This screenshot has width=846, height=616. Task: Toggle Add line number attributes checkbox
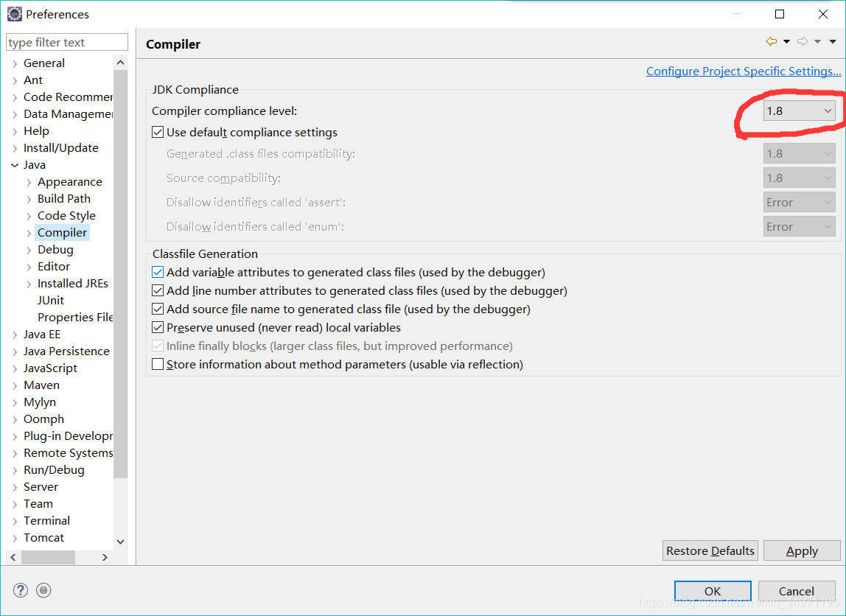158,291
